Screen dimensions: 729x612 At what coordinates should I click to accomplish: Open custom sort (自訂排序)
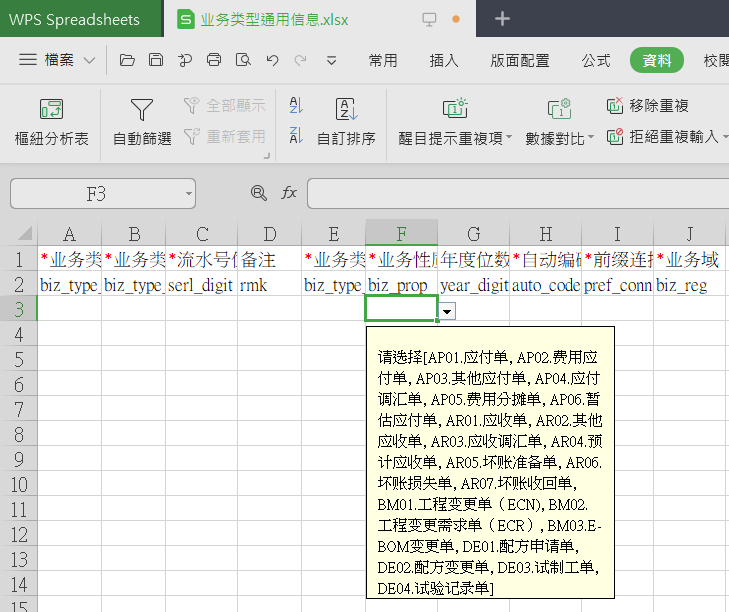tap(346, 122)
